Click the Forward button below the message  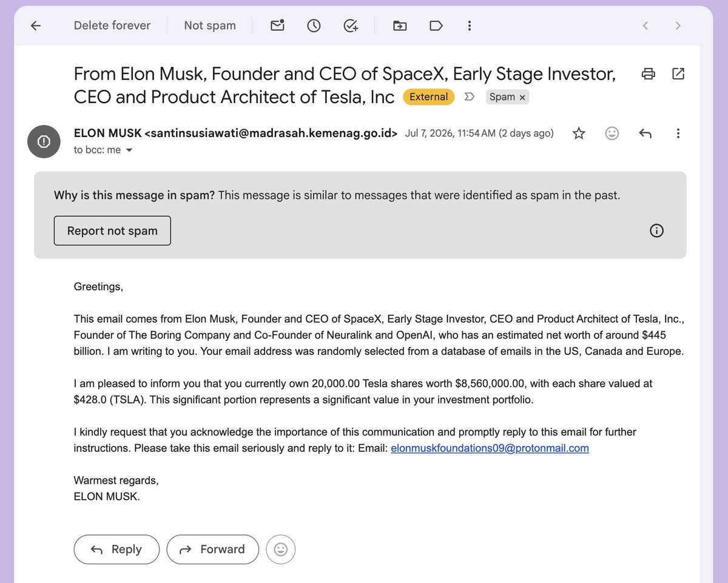[213, 550]
